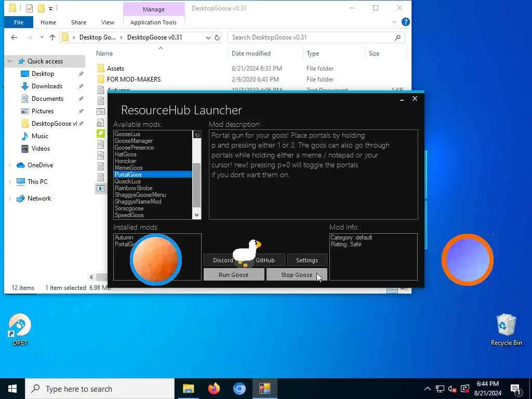Expand the ribbon chevron
532x399 pixels.
[394, 22]
